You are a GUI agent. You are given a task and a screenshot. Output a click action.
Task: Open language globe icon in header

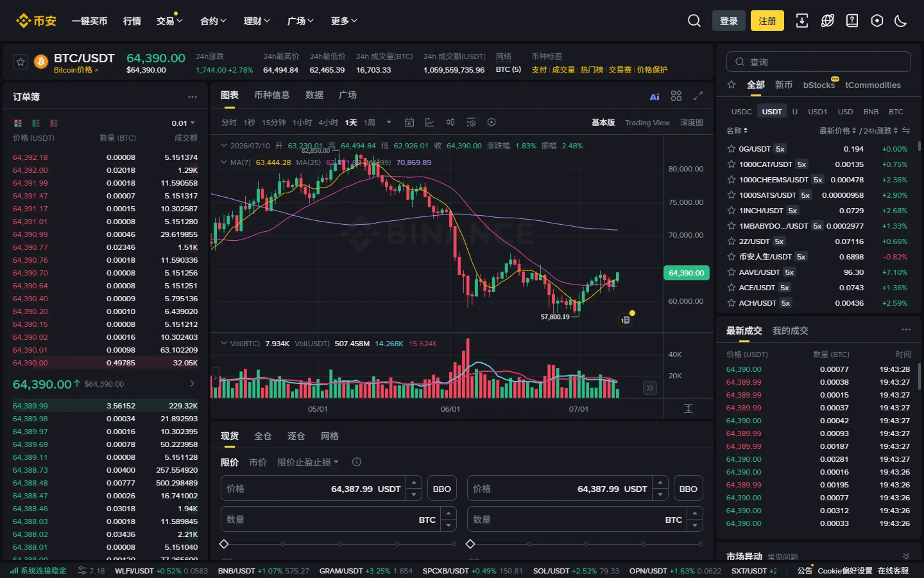[x=827, y=21]
